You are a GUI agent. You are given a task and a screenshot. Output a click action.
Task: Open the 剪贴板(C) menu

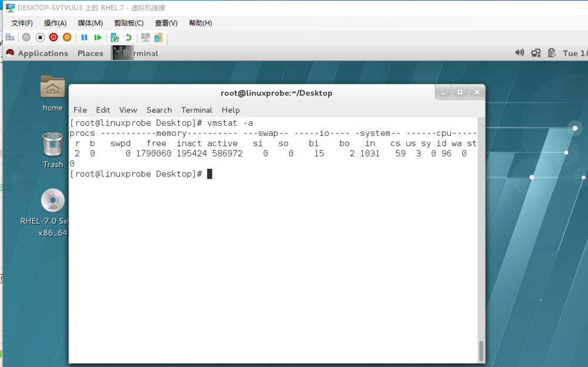point(128,23)
